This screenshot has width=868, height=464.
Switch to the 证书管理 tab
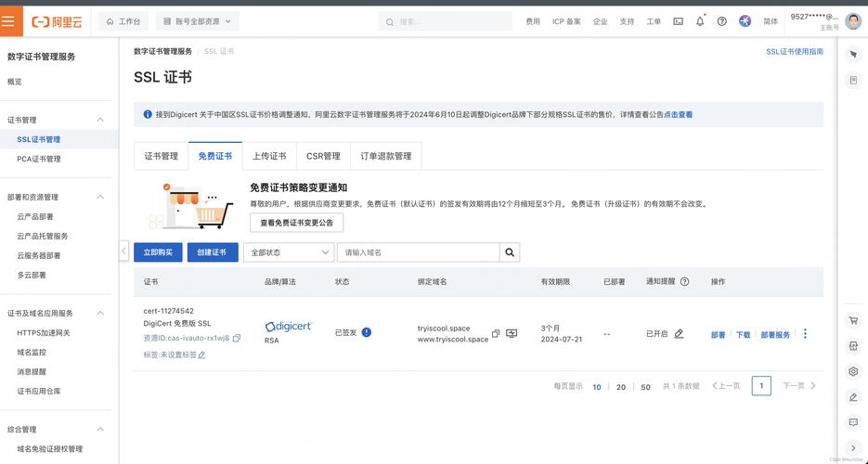pos(162,156)
